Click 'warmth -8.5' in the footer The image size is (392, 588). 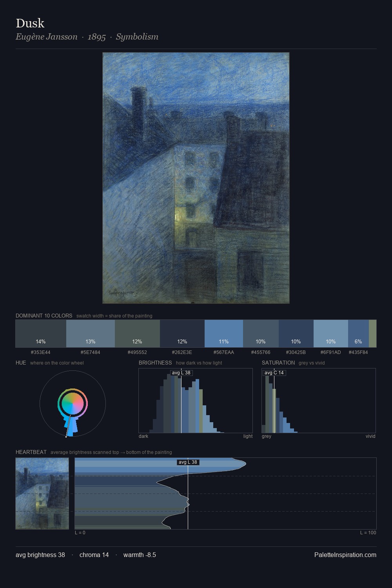click(x=140, y=555)
